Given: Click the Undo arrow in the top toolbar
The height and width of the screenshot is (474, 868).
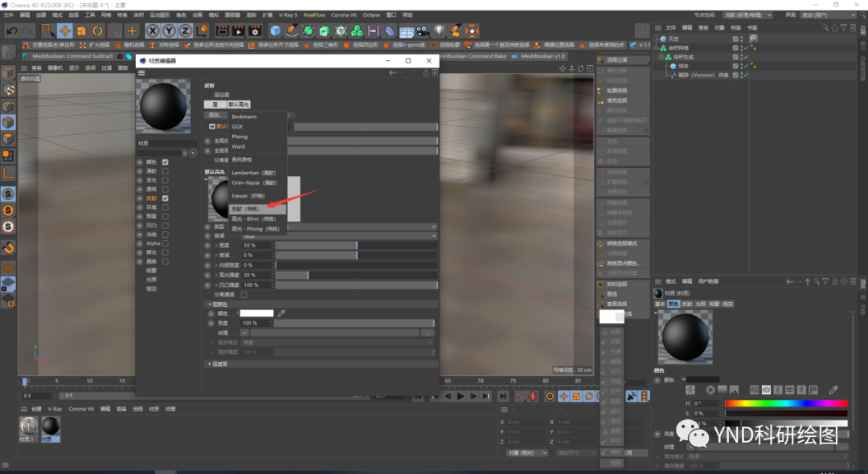Looking at the screenshot, I should (11, 31).
